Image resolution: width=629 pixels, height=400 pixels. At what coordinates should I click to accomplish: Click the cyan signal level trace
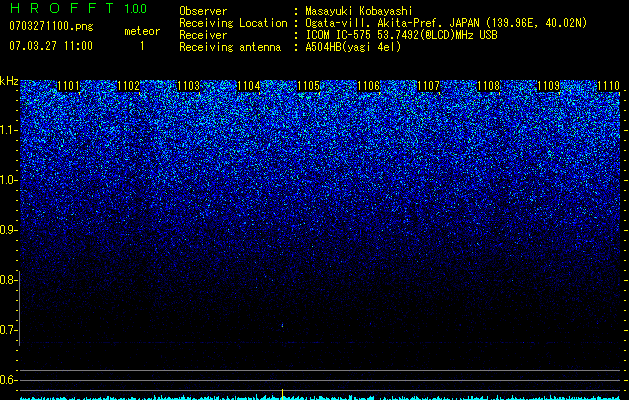[320, 398]
